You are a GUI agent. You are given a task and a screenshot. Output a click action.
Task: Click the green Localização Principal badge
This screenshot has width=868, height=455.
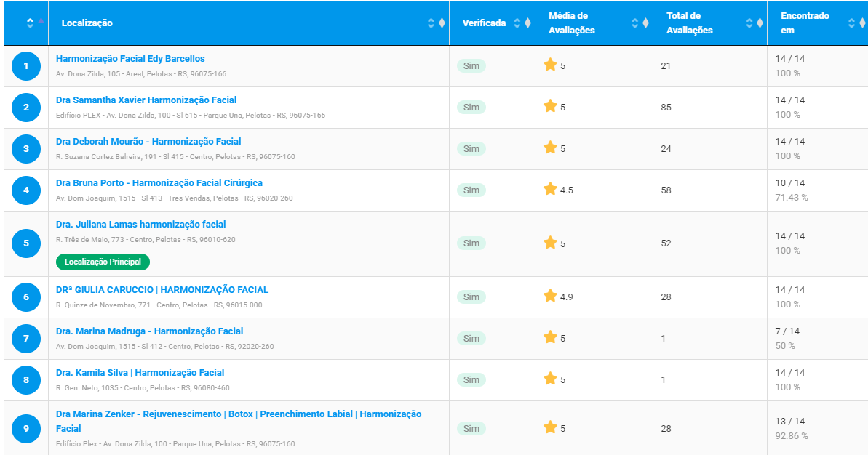pyautogui.click(x=103, y=262)
